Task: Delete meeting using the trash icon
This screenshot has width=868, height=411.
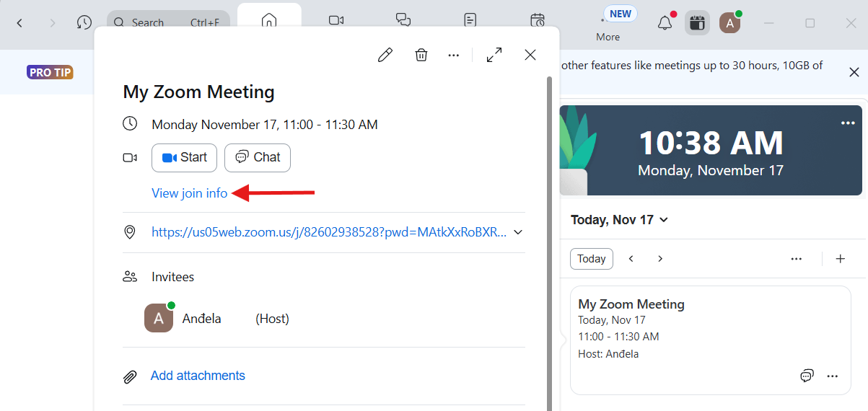Action: point(421,55)
